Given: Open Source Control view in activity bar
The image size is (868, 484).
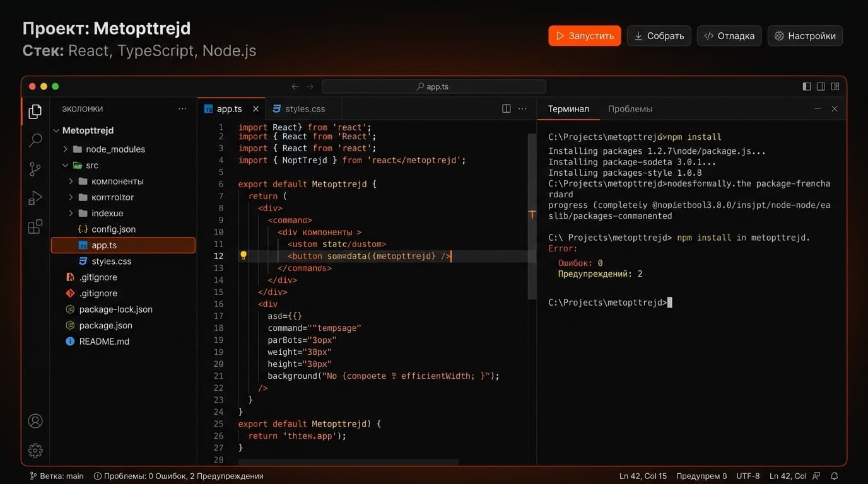Looking at the screenshot, I should pos(35,169).
